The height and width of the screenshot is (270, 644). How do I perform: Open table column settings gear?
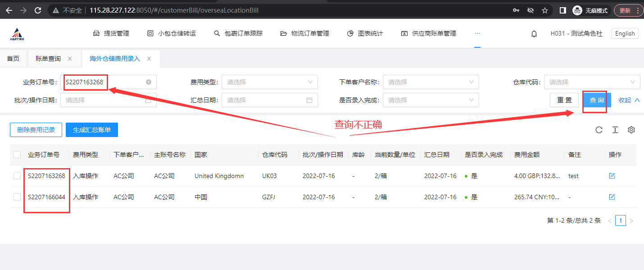pyautogui.click(x=631, y=130)
